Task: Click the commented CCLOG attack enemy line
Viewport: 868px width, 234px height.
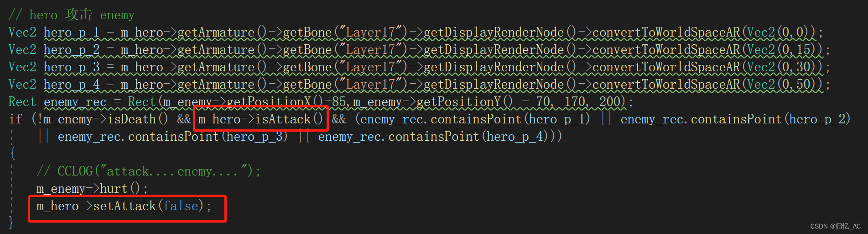Action: tap(148, 171)
